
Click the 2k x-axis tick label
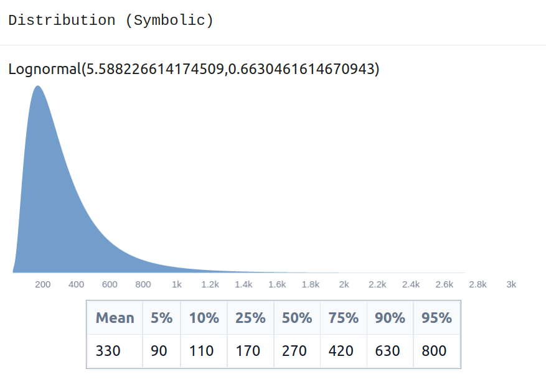coord(344,284)
